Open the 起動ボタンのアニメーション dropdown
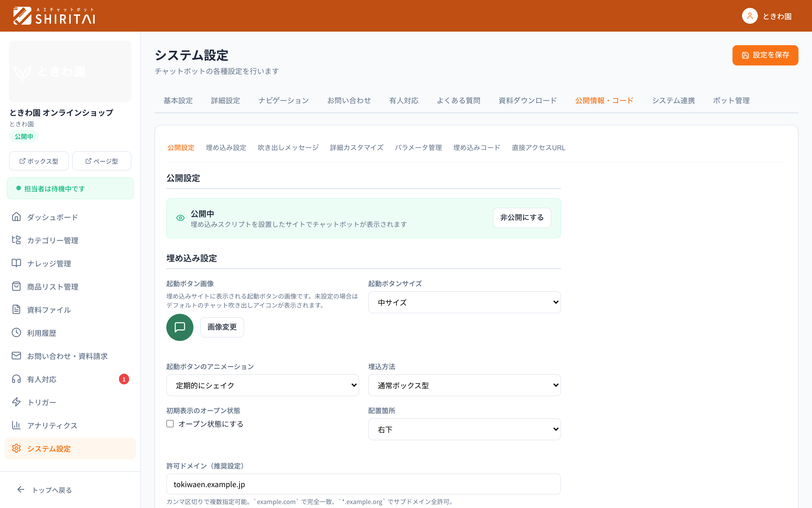This screenshot has height=508, width=812. pos(262,385)
